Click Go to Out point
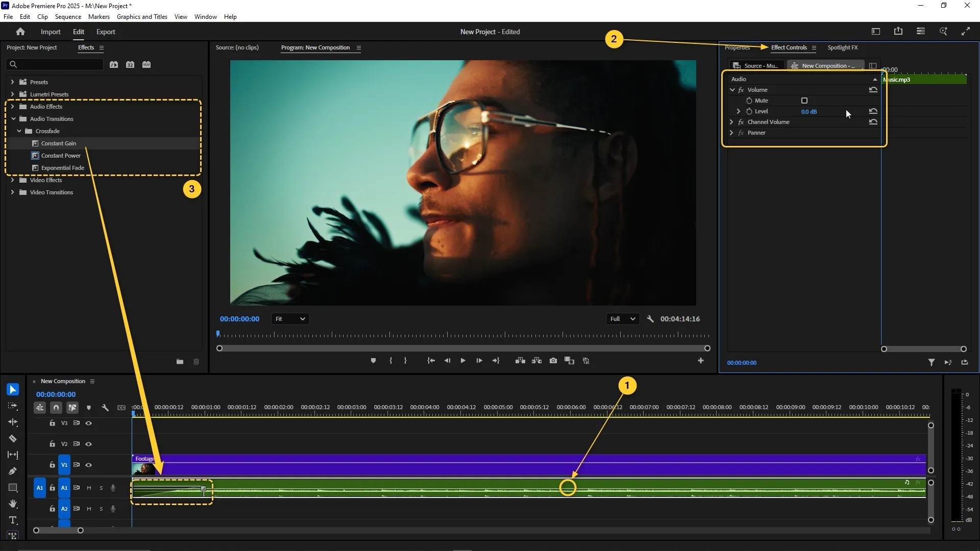This screenshot has width=980, height=551. coord(496,361)
